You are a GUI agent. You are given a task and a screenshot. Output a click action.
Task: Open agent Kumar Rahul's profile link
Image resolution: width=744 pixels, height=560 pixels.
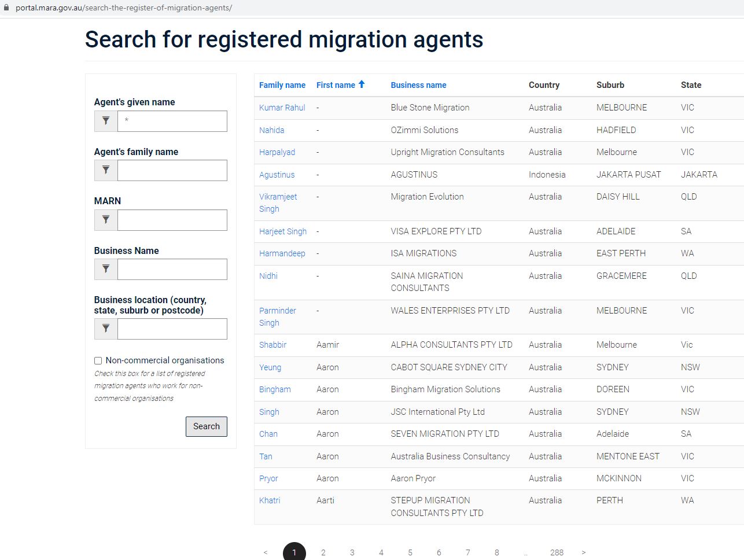282,108
